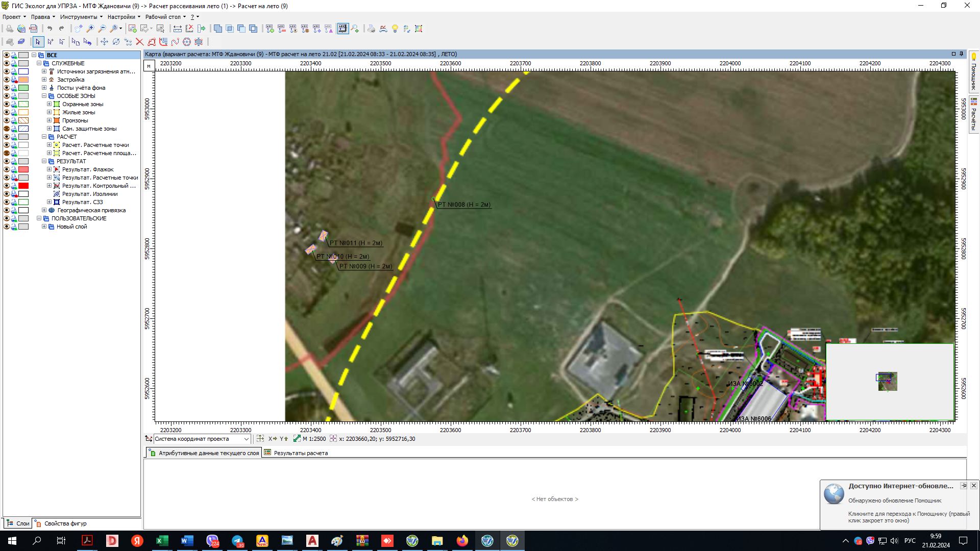Image resolution: width=980 pixels, height=551 pixels.
Task: Click the light bulb hint icon
Action: 395,29
